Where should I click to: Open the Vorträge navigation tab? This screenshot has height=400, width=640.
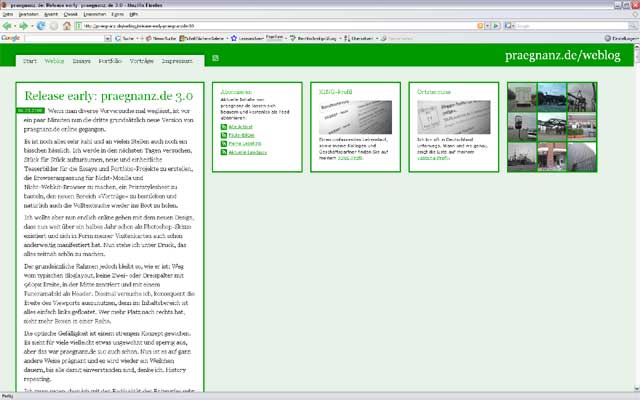(142, 61)
